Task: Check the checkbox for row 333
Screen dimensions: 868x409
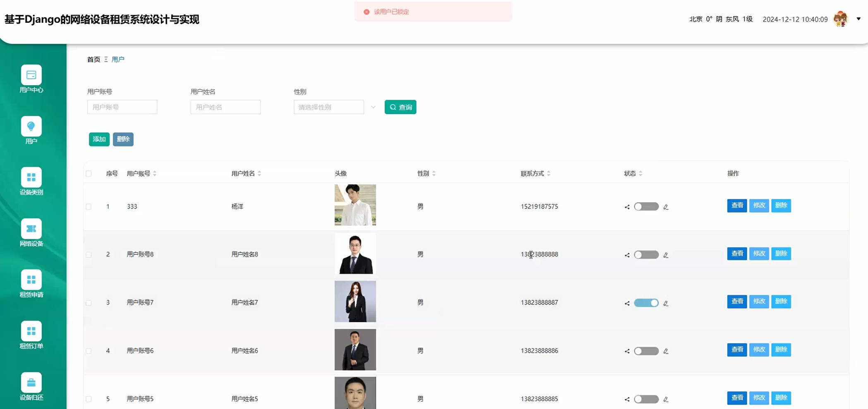Action: (88, 207)
